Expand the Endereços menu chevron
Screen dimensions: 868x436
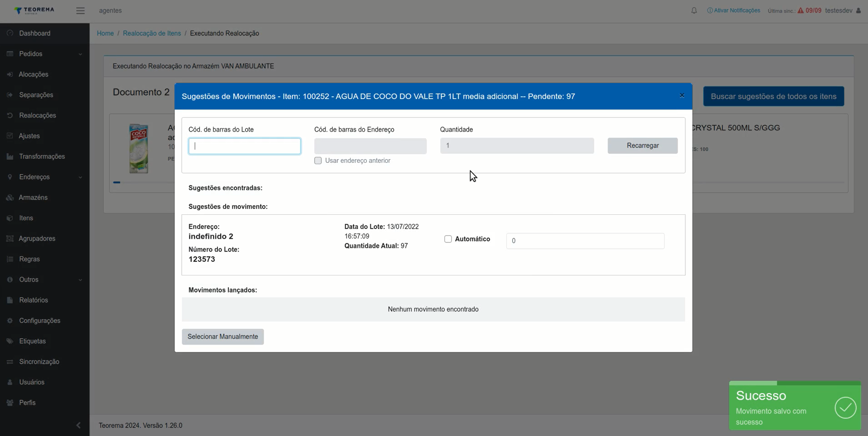80,177
